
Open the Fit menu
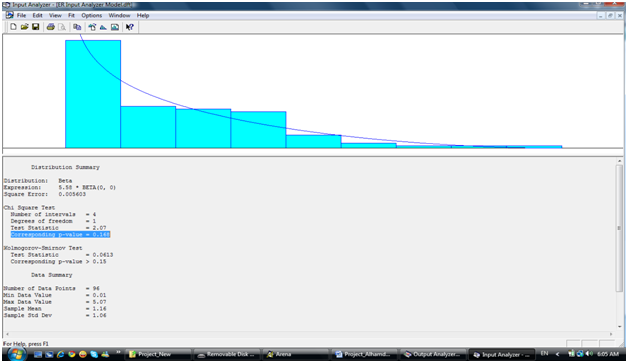[x=71, y=15]
